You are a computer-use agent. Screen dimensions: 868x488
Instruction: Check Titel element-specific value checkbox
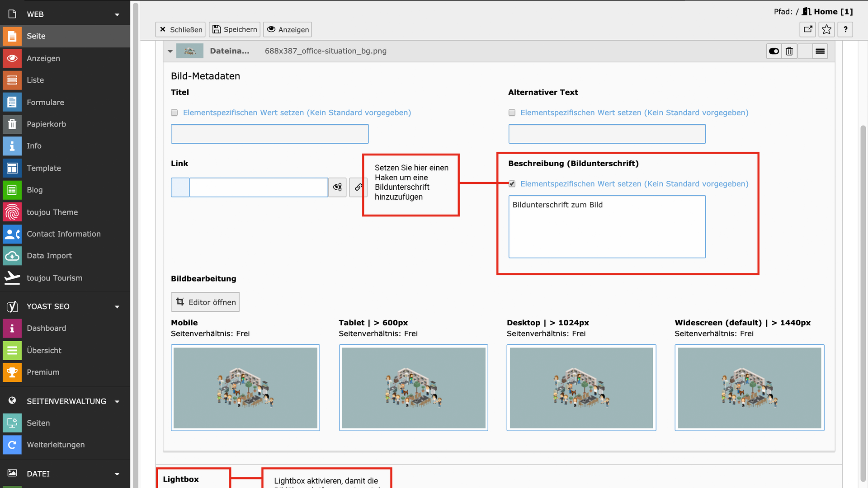point(175,113)
